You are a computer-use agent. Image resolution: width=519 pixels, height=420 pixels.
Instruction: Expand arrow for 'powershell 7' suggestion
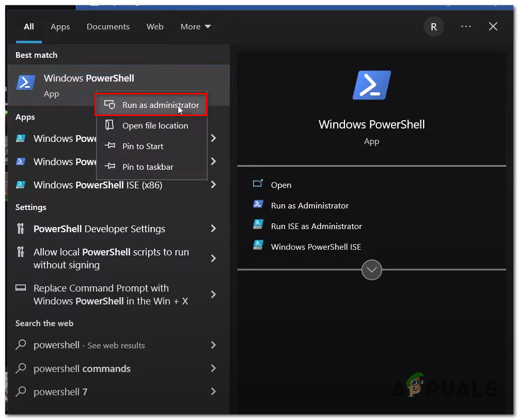(213, 391)
